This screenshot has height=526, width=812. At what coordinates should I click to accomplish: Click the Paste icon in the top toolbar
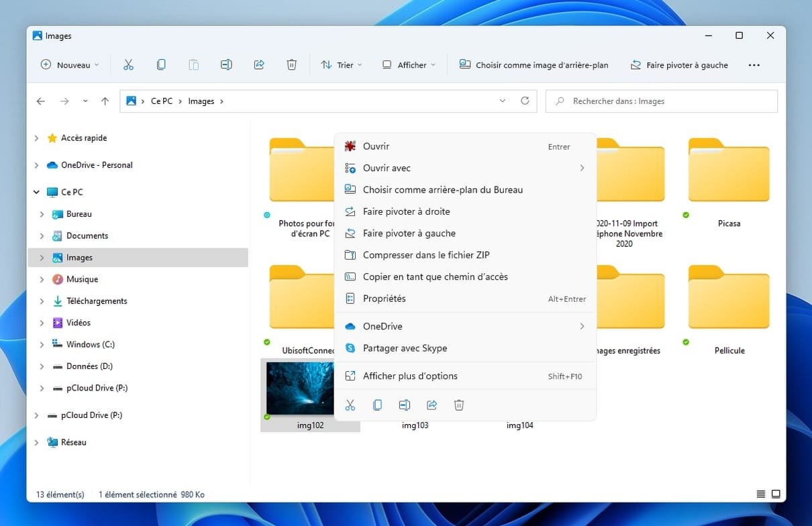coord(193,65)
